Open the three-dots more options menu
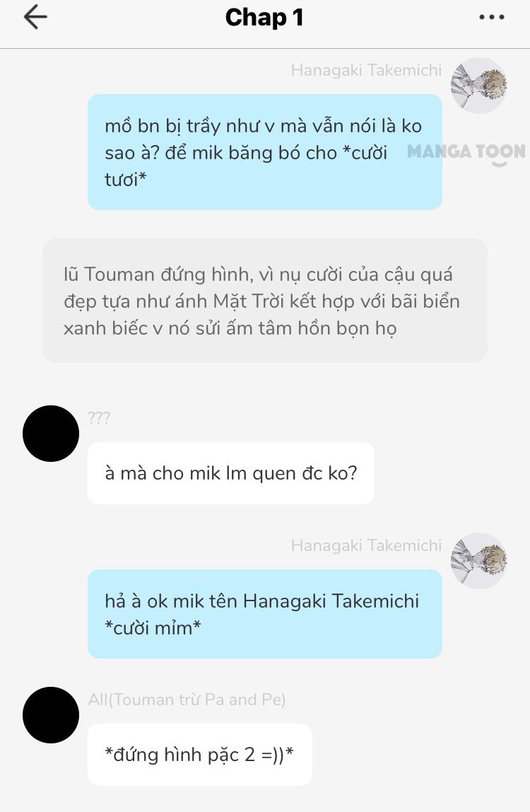 (x=491, y=17)
